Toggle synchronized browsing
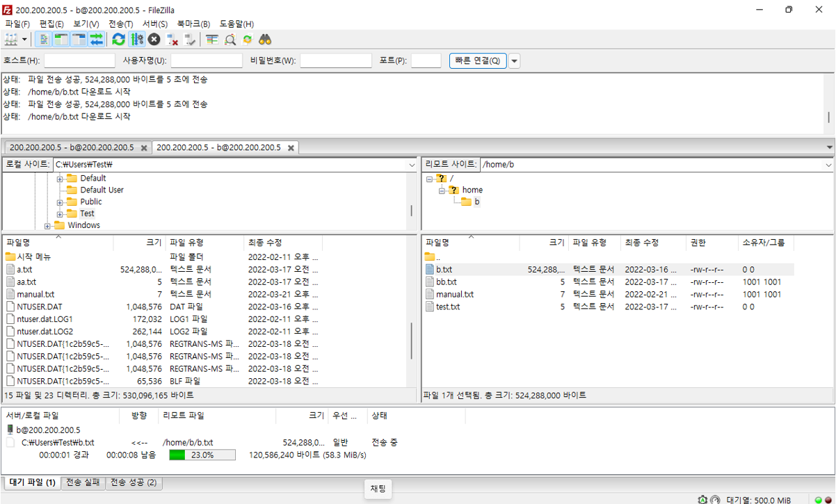Viewport: 836px width, 504px height. [x=247, y=40]
